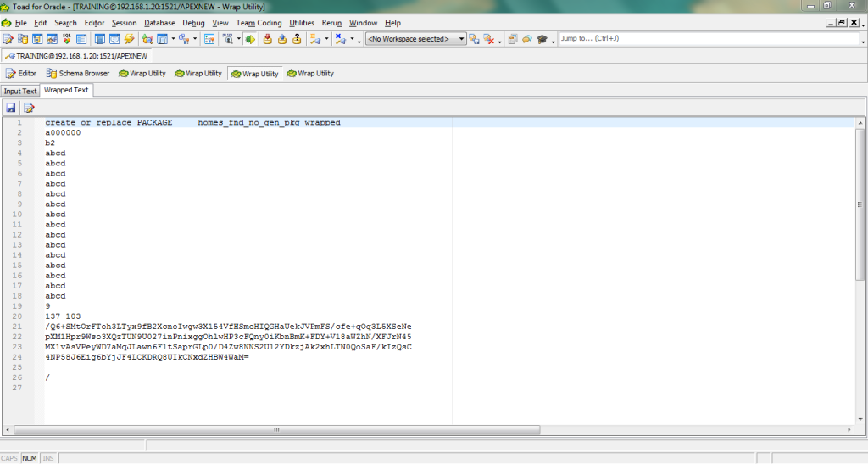Open the Team Coding menu
This screenshot has height=464, width=868.
259,23
